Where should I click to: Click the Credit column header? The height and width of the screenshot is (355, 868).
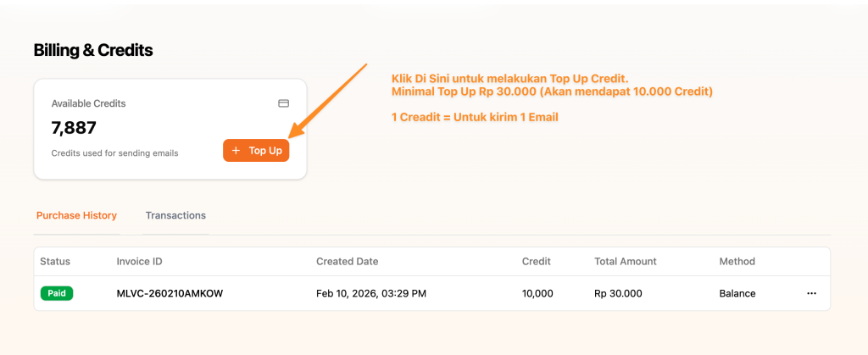[x=536, y=261]
